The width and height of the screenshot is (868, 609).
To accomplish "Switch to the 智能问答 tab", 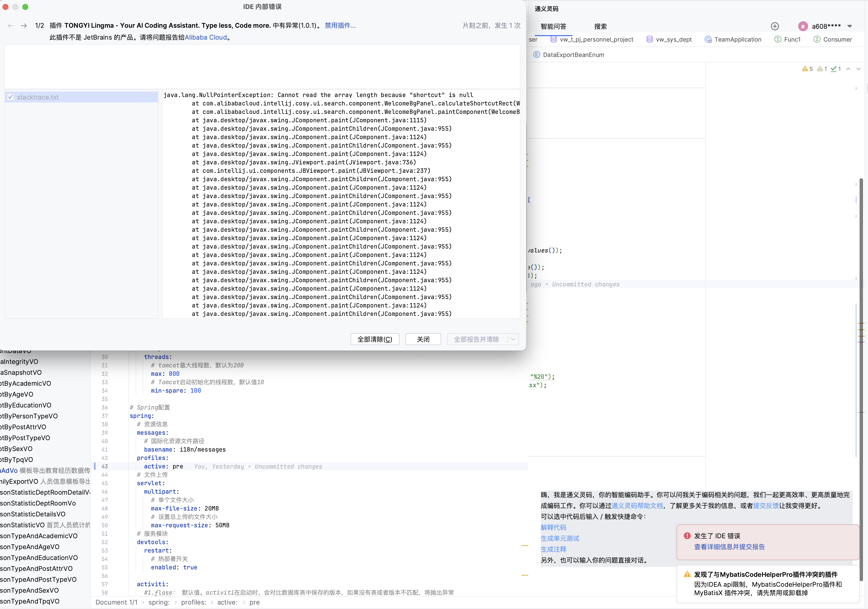I will point(553,26).
